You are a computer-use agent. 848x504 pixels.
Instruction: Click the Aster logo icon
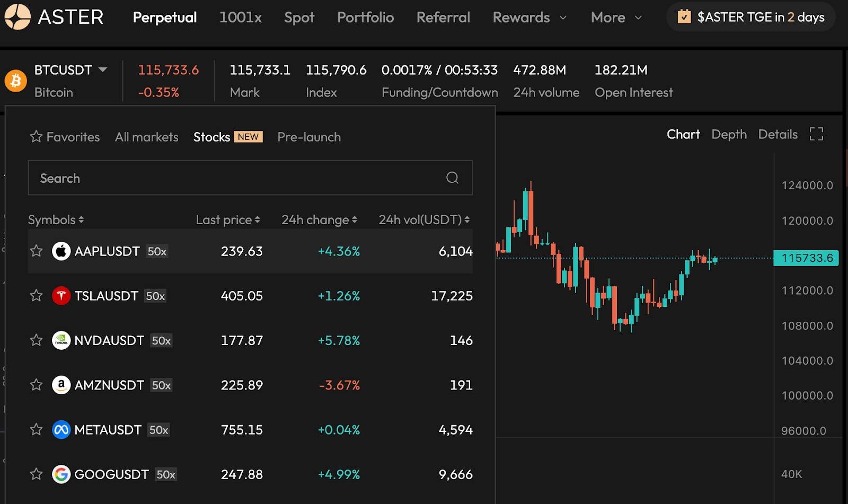[17, 17]
